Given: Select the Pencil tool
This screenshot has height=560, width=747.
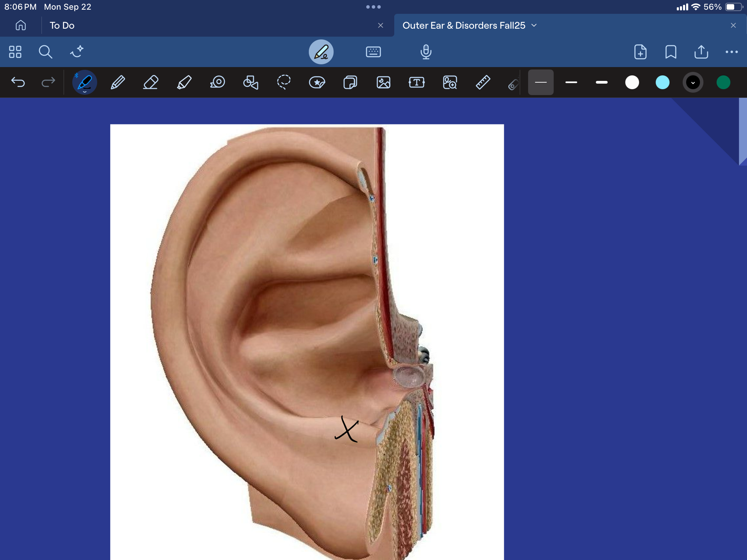Looking at the screenshot, I should click(118, 83).
